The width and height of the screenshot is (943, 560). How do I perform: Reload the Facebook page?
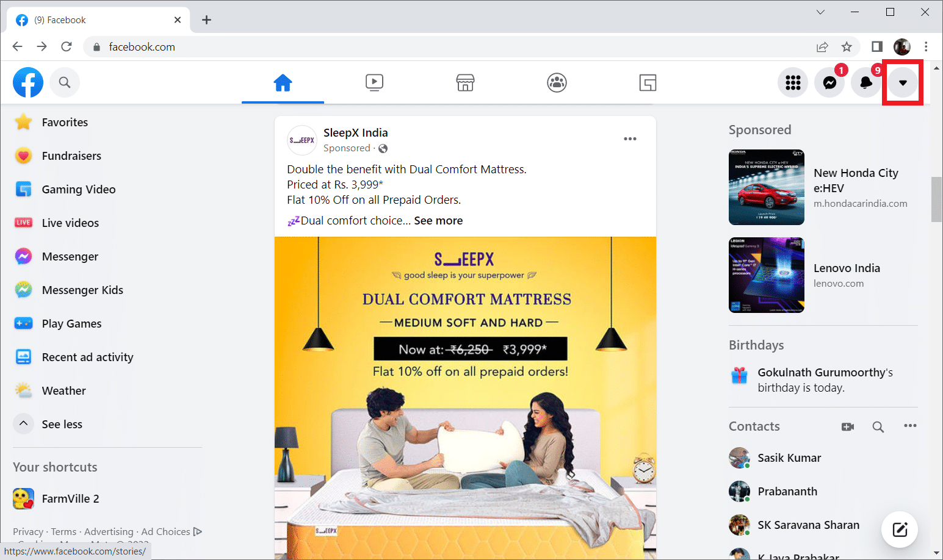67,46
